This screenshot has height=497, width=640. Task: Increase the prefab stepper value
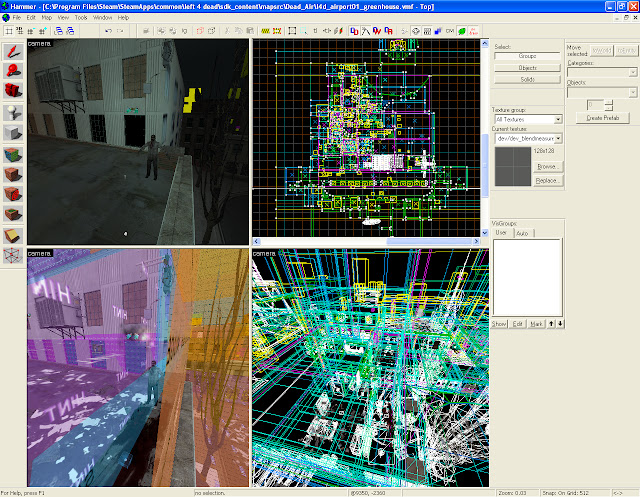click(x=609, y=103)
